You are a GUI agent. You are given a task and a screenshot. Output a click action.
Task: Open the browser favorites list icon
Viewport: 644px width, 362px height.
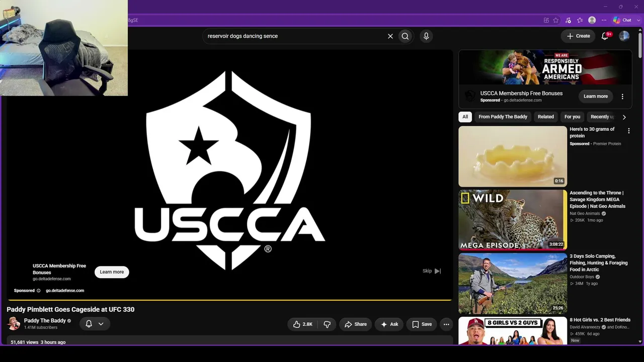coord(580,20)
